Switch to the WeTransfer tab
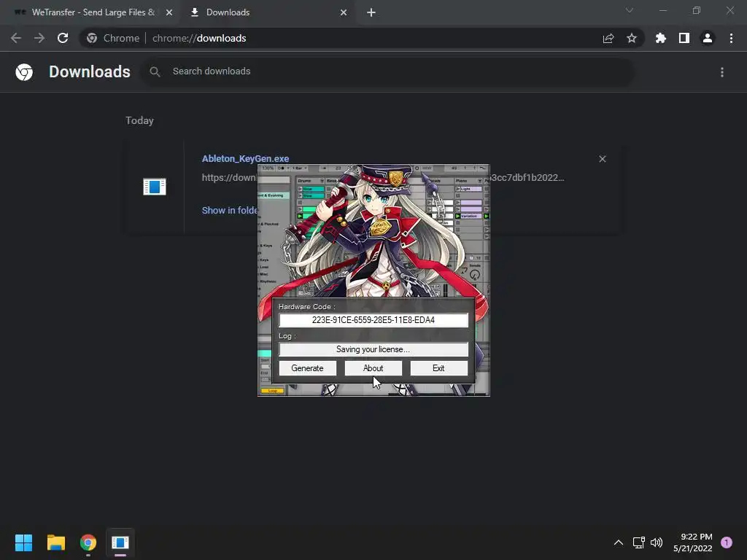The width and height of the screenshot is (747, 560). coord(93,12)
